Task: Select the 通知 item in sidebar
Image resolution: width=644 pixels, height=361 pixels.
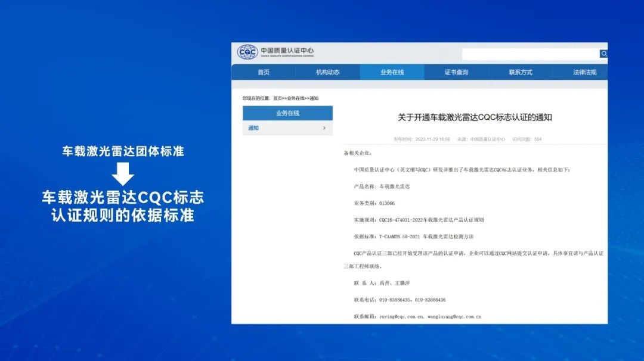Action: pyautogui.click(x=254, y=128)
